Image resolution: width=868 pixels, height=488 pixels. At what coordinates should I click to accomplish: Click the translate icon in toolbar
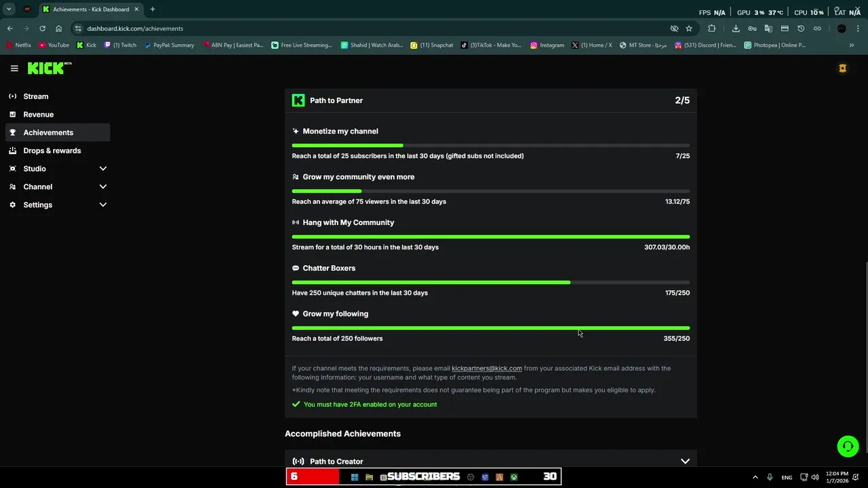pos(768,28)
